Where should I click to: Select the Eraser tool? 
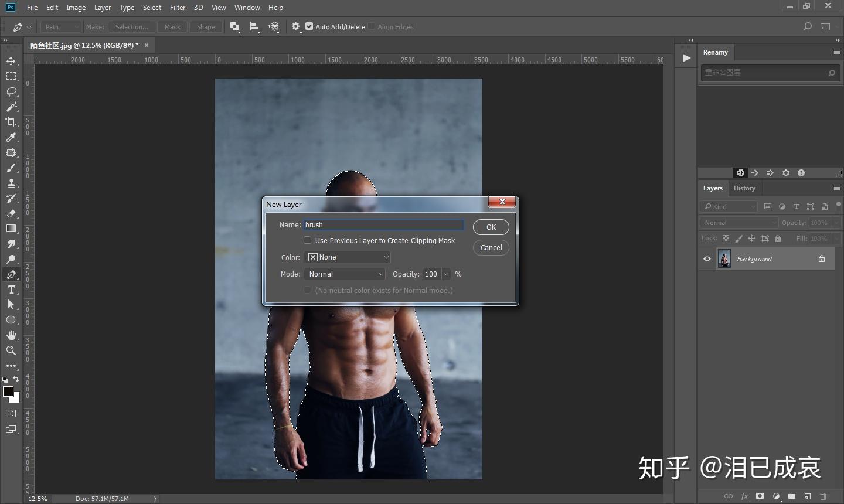11,214
